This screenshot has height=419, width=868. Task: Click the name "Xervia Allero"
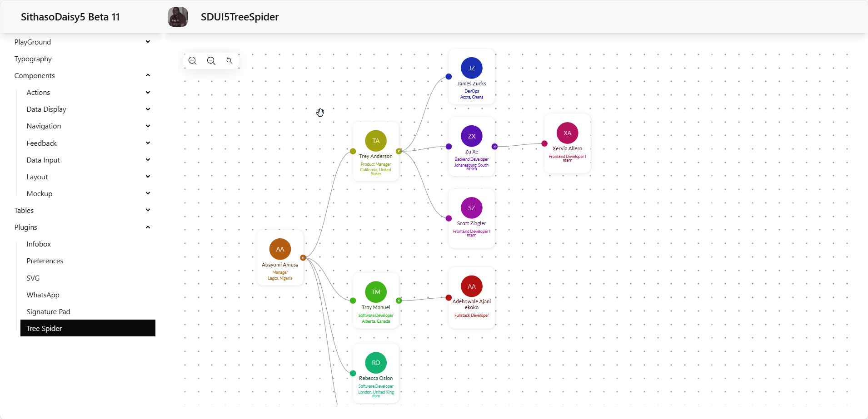click(x=568, y=148)
